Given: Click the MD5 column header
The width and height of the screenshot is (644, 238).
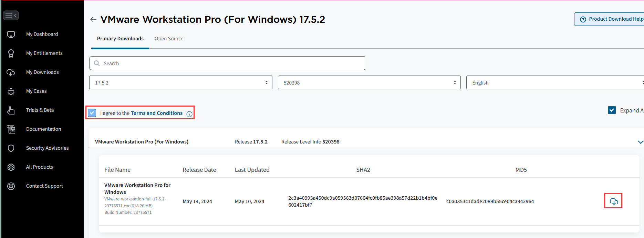Looking at the screenshot, I should pyautogui.click(x=521, y=170).
